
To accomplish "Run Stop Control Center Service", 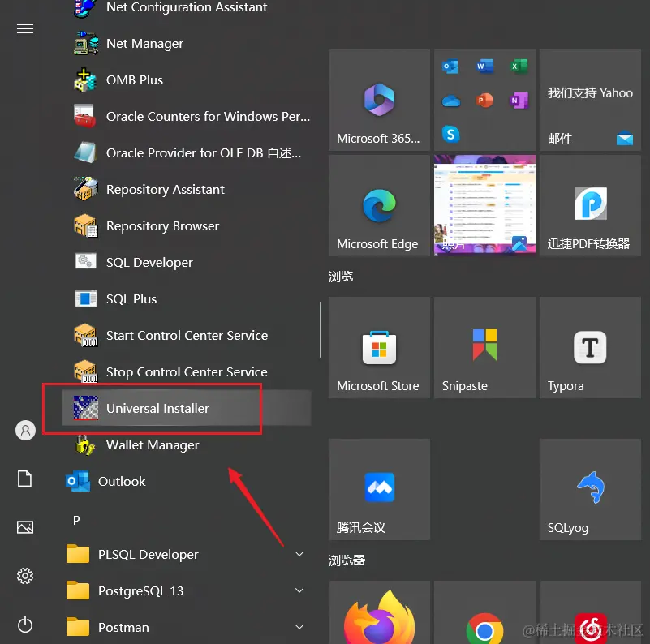I will pyautogui.click(x=187, y=371).
